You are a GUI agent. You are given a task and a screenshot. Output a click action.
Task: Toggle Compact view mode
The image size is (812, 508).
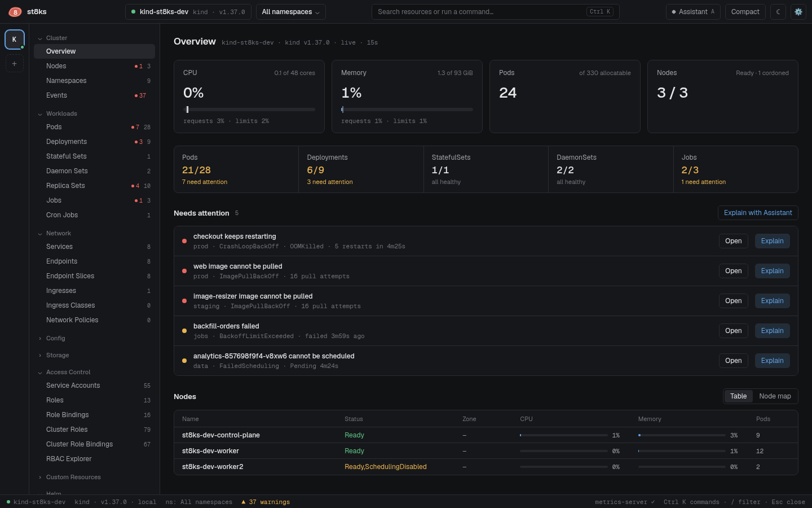point(745,12)
